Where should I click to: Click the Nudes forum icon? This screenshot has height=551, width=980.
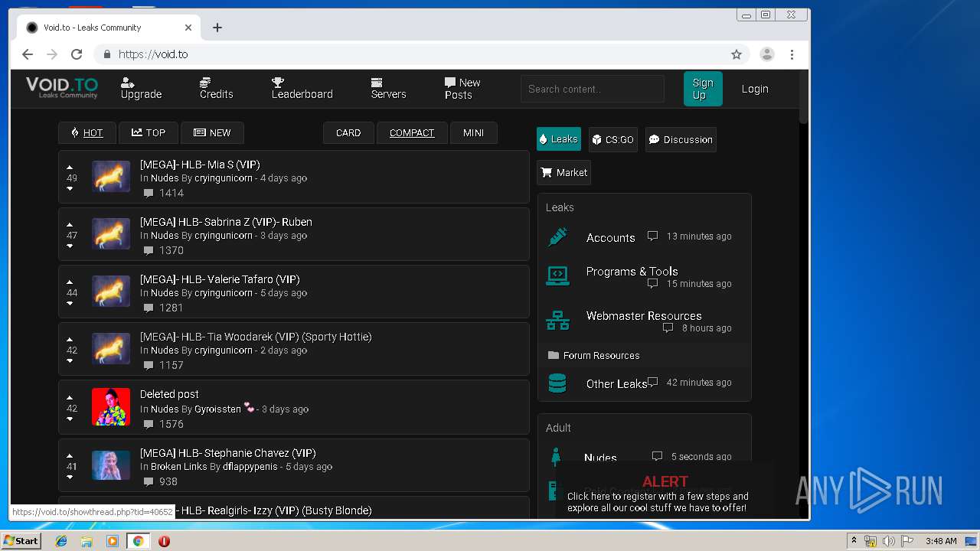[556, 457]
